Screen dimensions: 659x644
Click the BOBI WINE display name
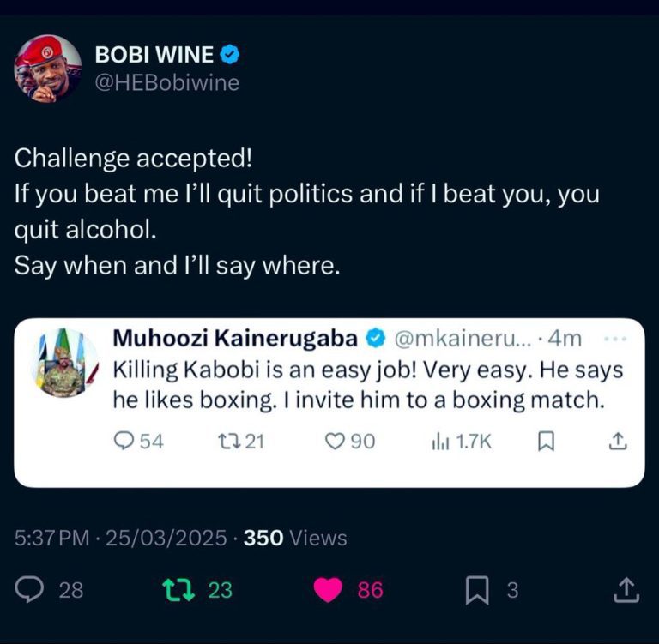point(154,56)
